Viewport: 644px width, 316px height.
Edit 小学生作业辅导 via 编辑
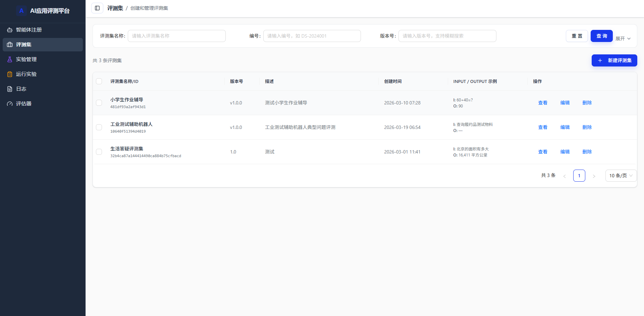pyautogui.click(x=565, y=103)
